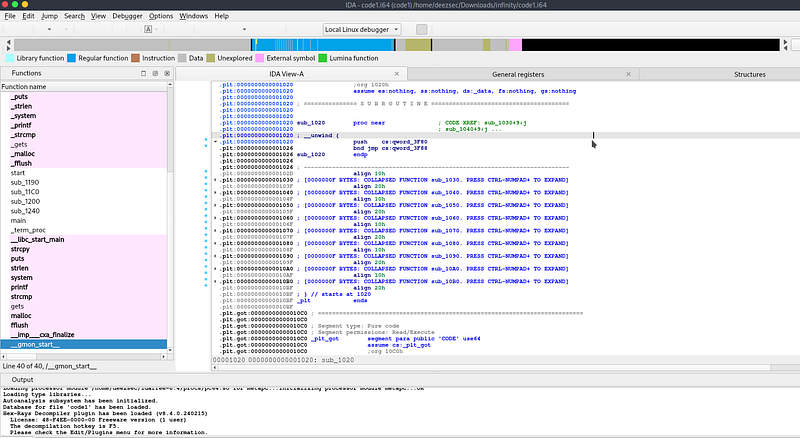Open the File menu

point(10,16)
